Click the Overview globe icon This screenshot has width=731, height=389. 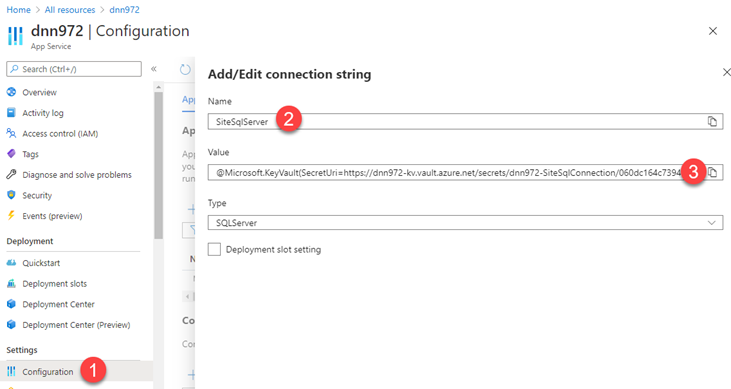[x=11, y=92]
